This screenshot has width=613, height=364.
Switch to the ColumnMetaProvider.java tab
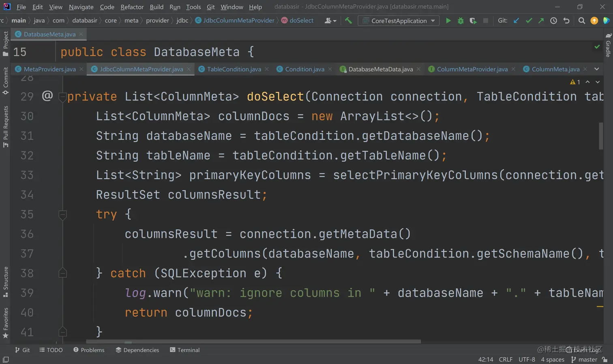(x=472, y=69)
